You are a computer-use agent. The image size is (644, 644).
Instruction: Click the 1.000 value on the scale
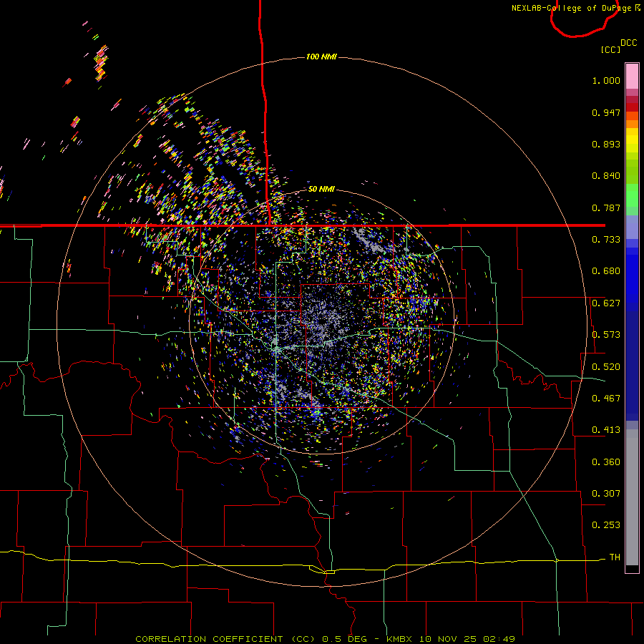tap(606, 80)
